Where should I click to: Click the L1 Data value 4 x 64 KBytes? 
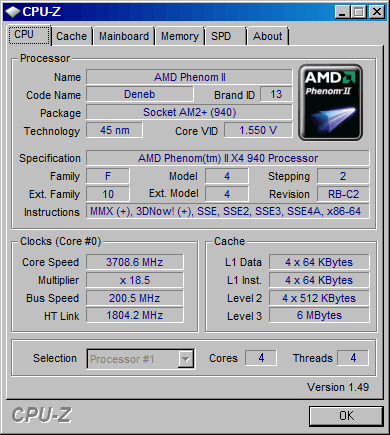319,262
